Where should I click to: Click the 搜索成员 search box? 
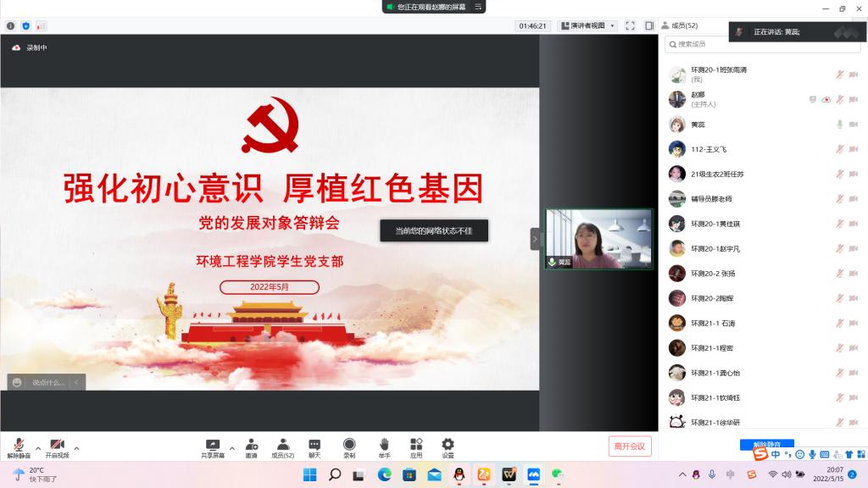point(763,44)
